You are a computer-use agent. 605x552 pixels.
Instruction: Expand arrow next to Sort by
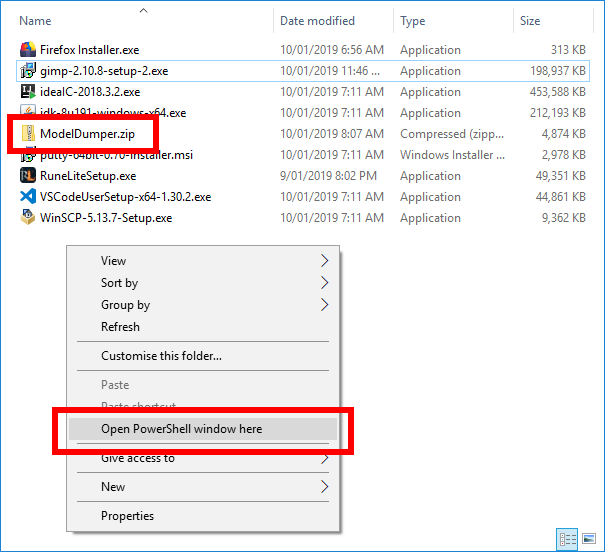[324, 283]
